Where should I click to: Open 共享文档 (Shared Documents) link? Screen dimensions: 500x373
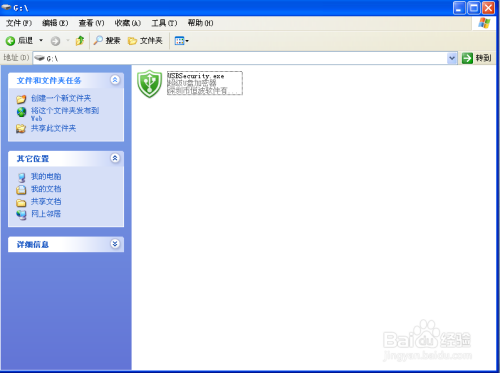coord(46,201)
